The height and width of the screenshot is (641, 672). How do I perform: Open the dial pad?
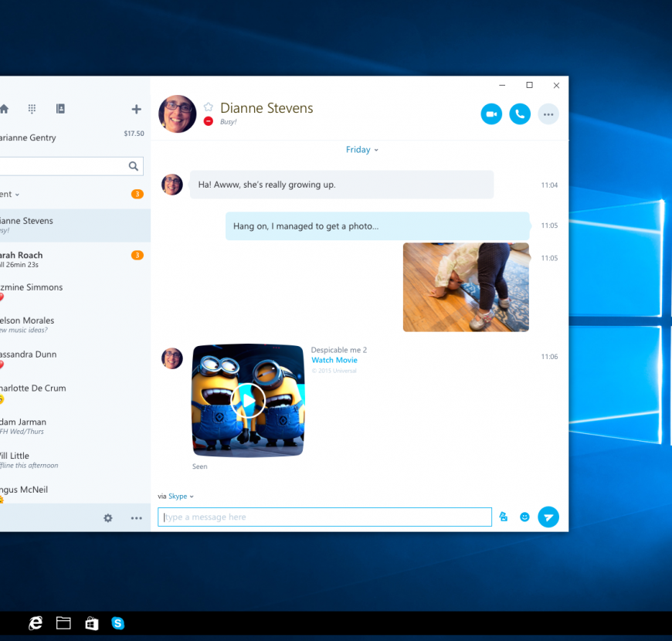(32, 109)
